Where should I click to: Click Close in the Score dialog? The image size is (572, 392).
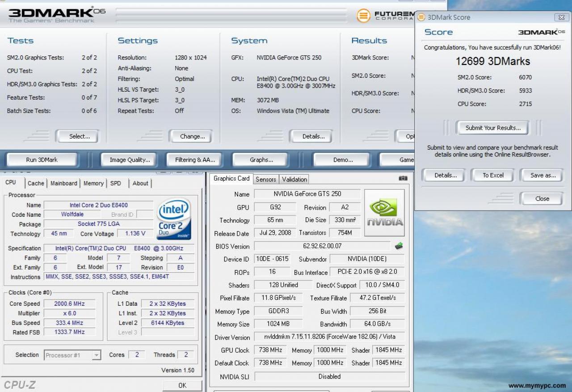(542, 198)
